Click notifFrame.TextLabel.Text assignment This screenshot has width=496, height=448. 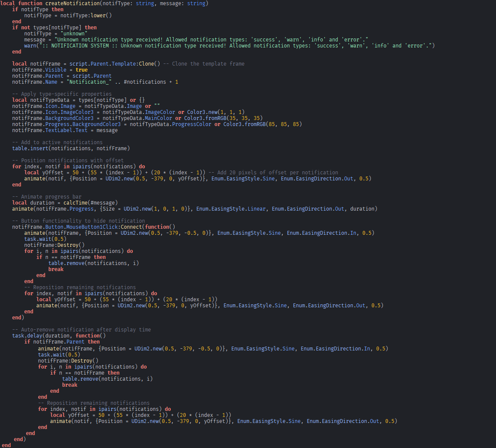click(x=50, y=130)
